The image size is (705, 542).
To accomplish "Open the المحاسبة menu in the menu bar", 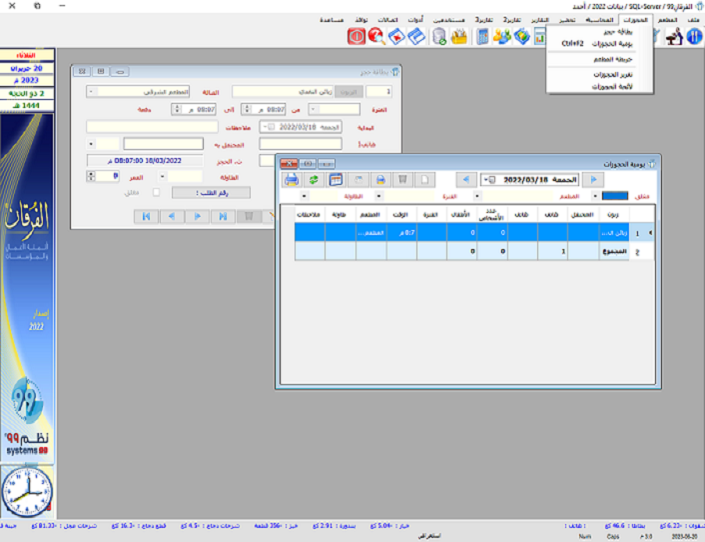I will pyautogui.click(x=600, y=20).
